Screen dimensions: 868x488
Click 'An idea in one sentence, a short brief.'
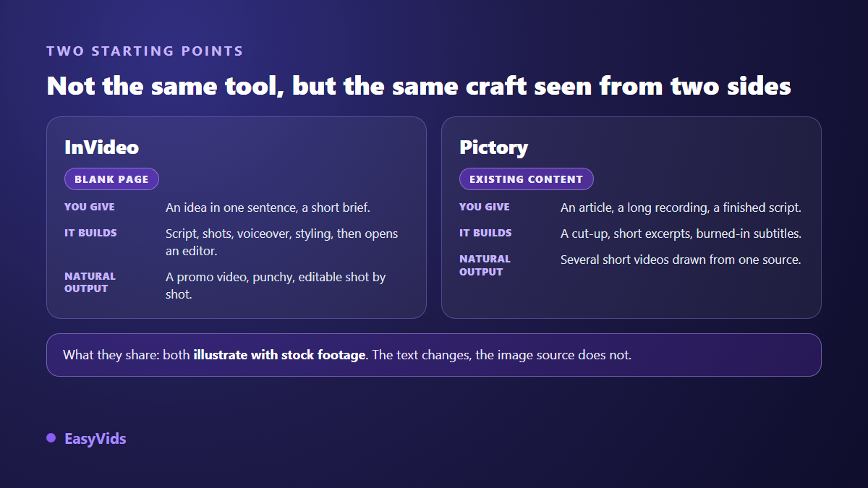[268, 207]
